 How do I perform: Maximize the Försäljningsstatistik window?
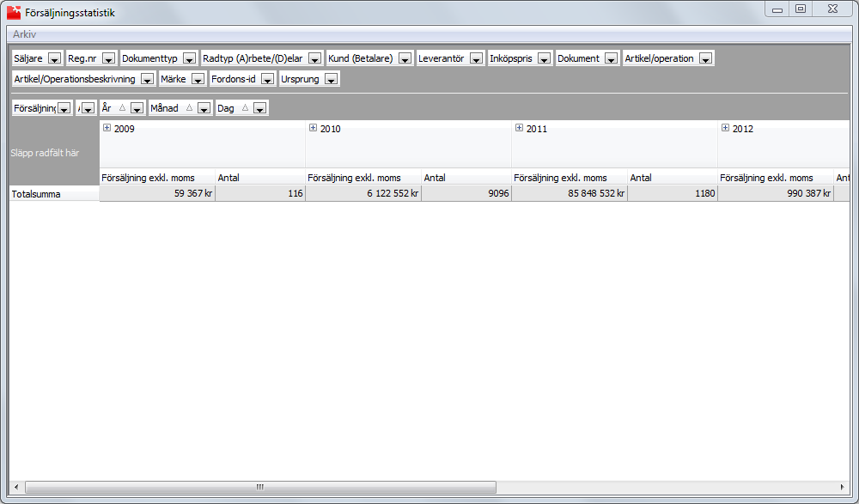[801, 9]
